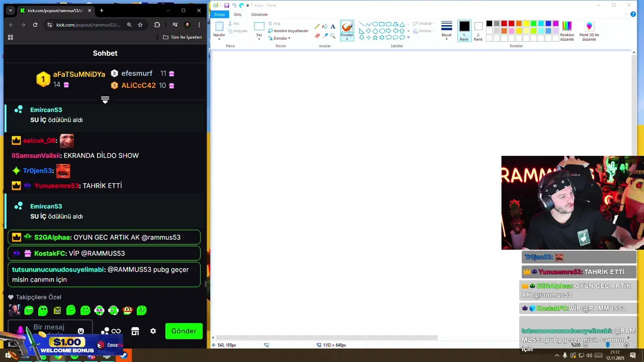
Task: Click the Fırçalar brush icon
Action: [x=347, y=27]
